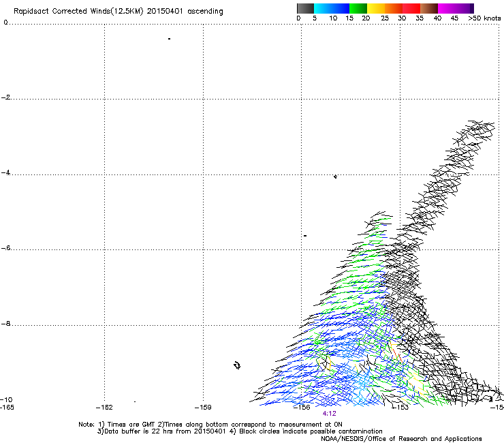
Task: Click the legend number '25'
Action: [x=385, y=18]
